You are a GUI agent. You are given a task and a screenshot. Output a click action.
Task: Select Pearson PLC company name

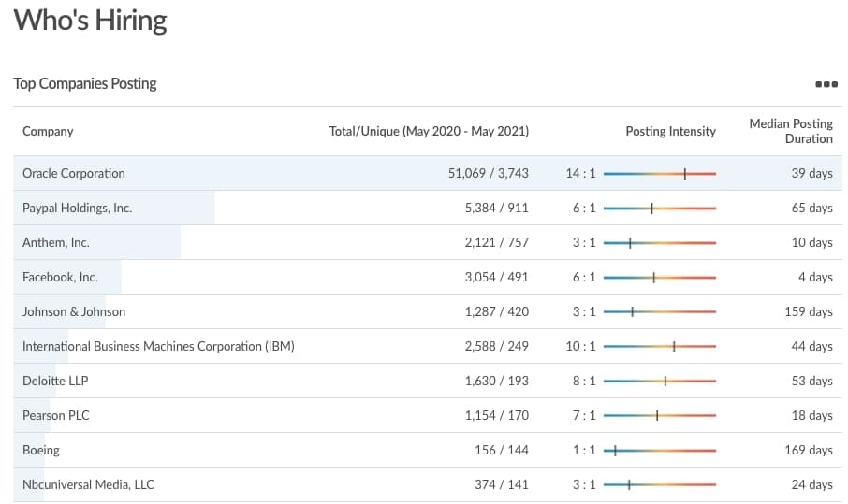coord(56,415)
